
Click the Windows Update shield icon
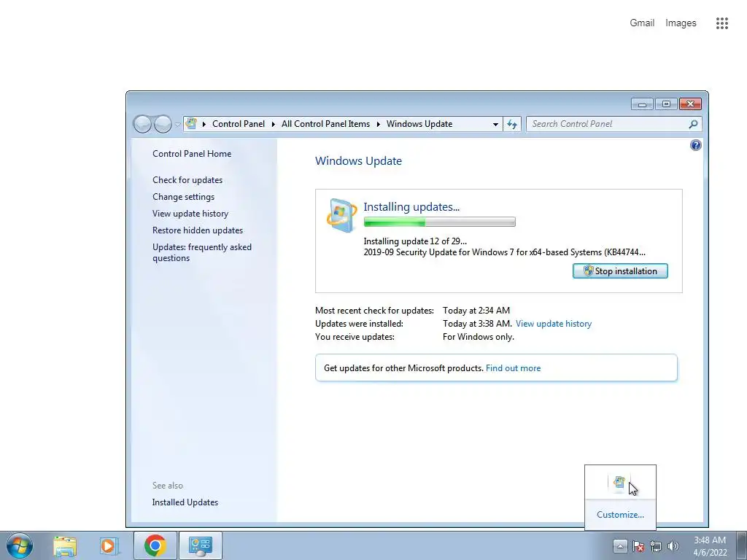pos(341,215)
